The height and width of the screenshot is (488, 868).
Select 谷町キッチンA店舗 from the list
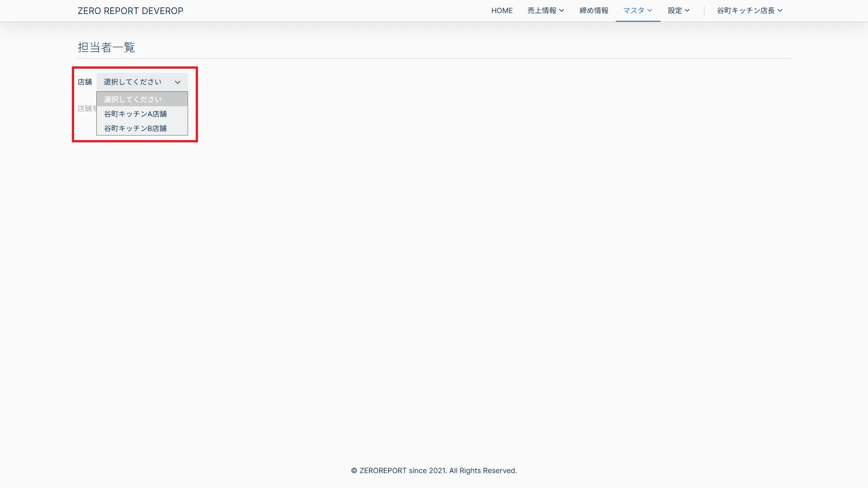point(135,114)
